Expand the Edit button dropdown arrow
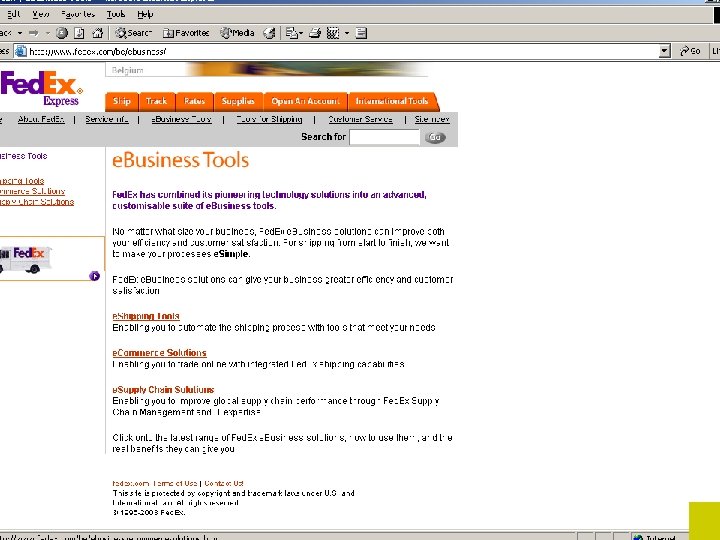Viewport: 720px width, 540px height. pos(347,33)
